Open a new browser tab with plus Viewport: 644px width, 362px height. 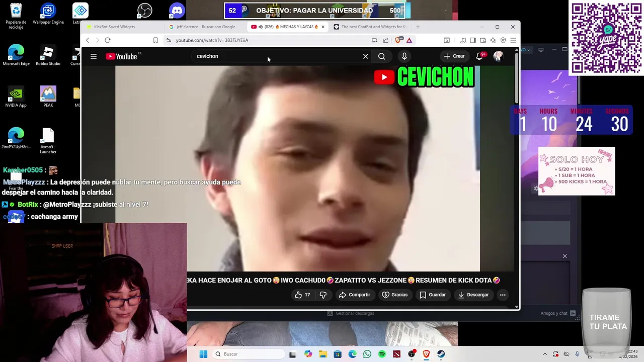tap(418, 27)
